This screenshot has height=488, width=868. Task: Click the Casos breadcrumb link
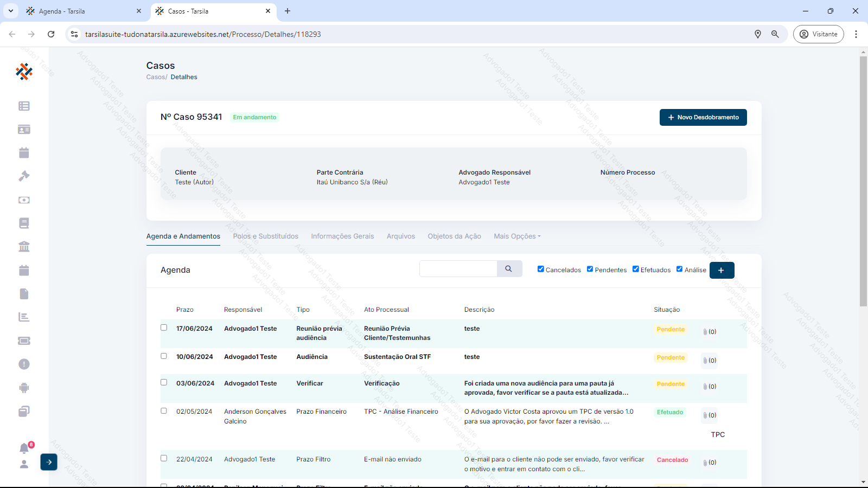156,77
